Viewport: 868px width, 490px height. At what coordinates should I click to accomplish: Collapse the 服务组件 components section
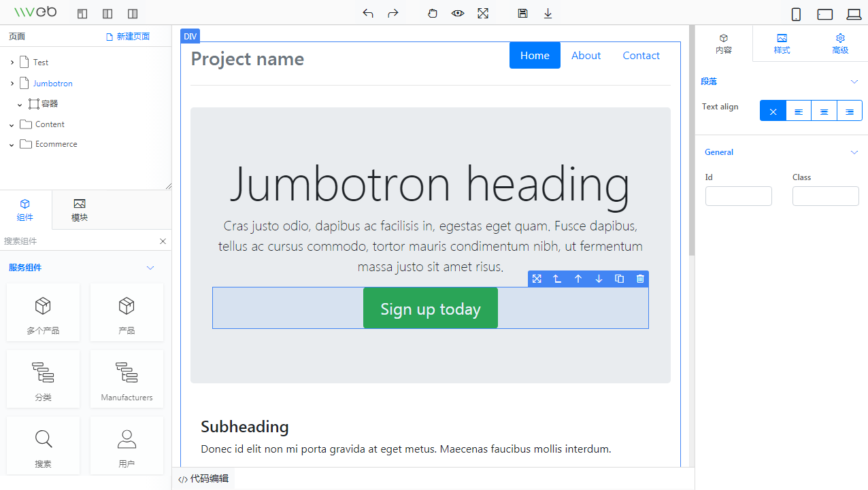tap(150, 268)
